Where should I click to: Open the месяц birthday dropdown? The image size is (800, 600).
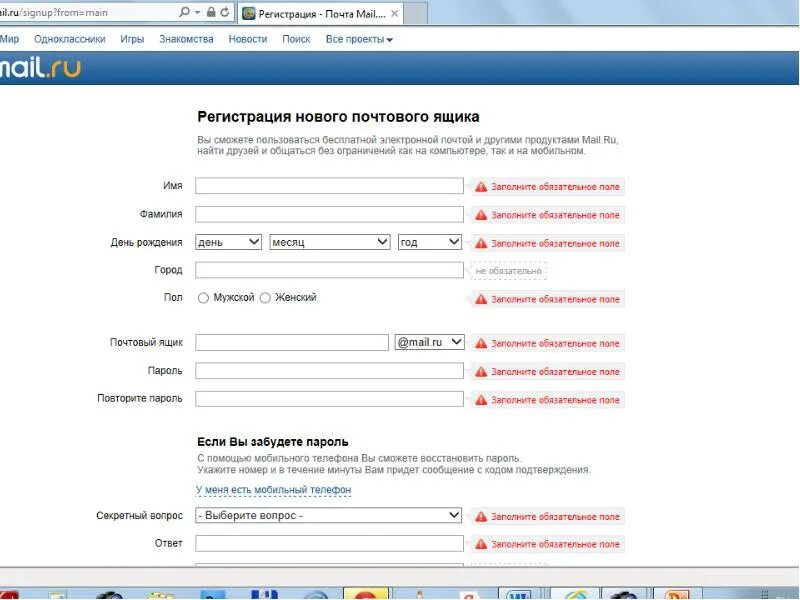click(x=330, y=242)
